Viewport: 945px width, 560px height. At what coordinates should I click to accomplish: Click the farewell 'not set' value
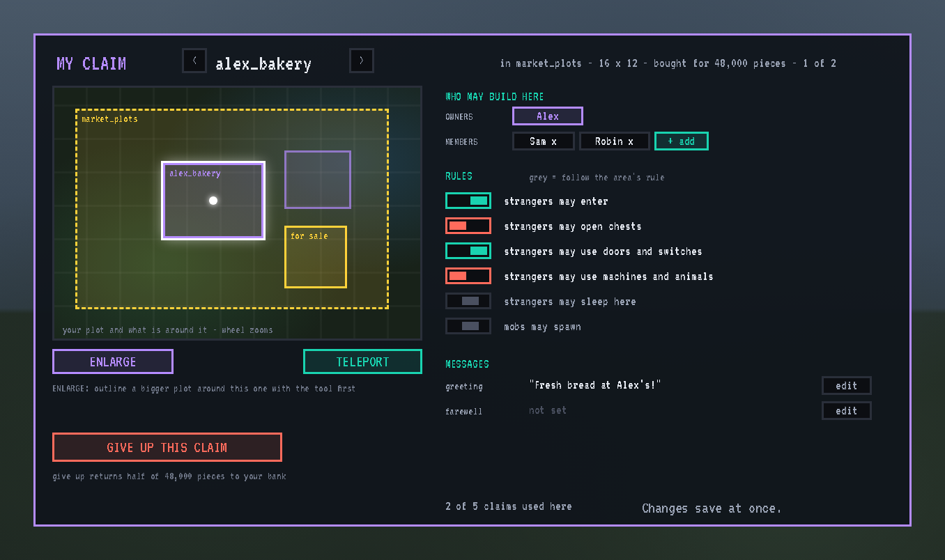[548, 410]
